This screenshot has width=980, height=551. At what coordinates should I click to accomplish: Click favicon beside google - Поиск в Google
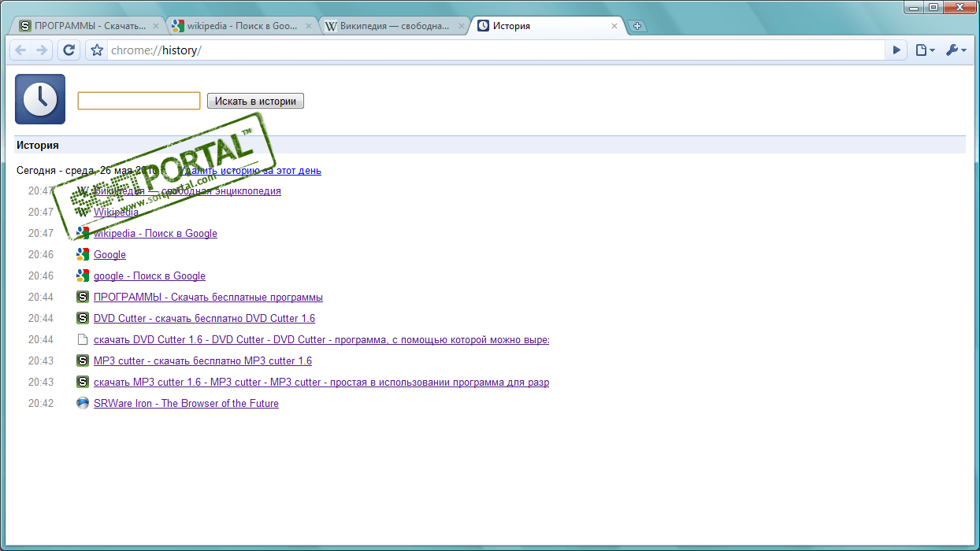pos(83,275)
